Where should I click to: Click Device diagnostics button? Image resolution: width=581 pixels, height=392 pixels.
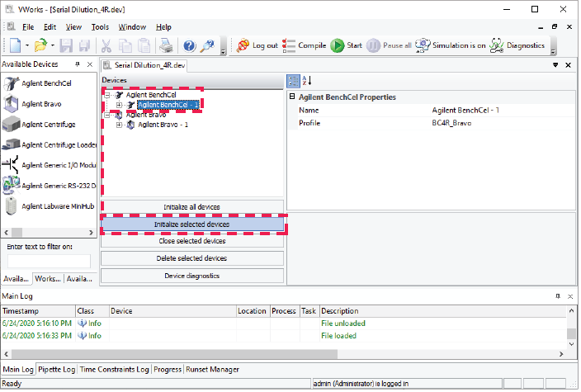pos(192,276)
